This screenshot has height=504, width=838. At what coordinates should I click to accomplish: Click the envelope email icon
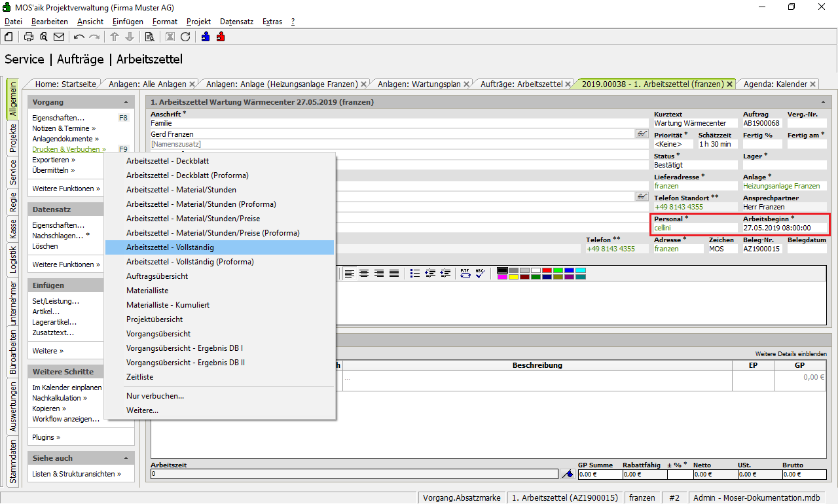tap(59, 37)
